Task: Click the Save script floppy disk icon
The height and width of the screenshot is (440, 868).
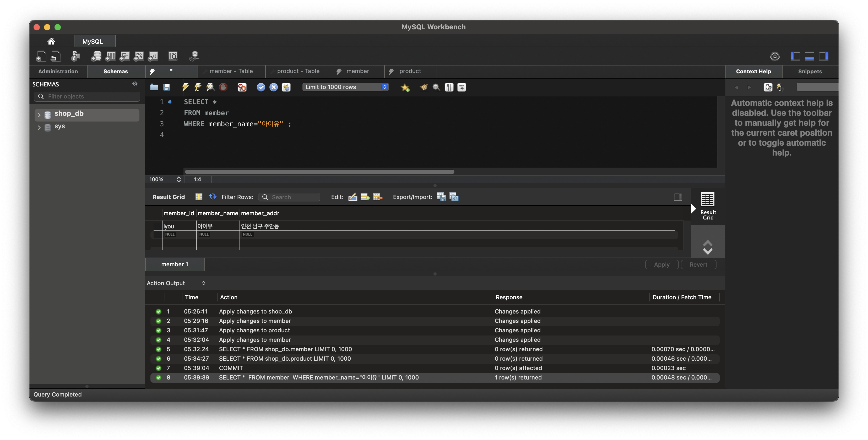Action: (x=166, y=87)
